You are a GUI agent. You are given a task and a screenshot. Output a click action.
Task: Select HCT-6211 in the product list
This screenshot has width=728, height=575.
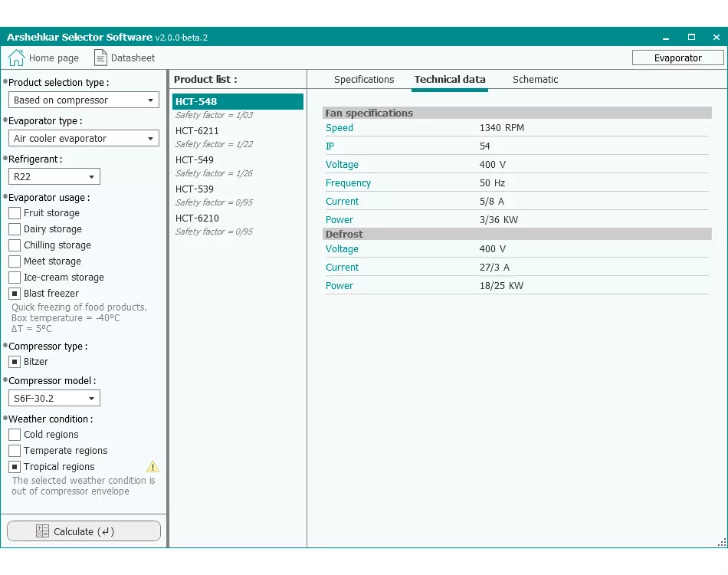click(x=197, y=131)
